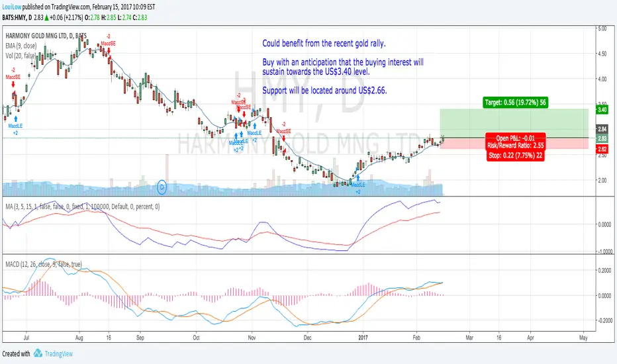
Task: Click the 2017 label on the time axis
Action: (363, 338)
